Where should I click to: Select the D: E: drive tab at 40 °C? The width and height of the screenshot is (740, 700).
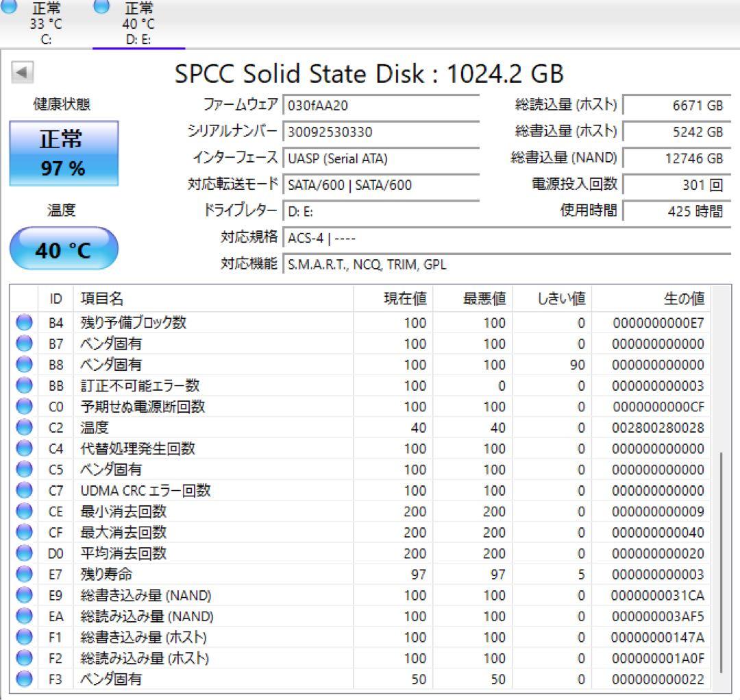[138, 23]
